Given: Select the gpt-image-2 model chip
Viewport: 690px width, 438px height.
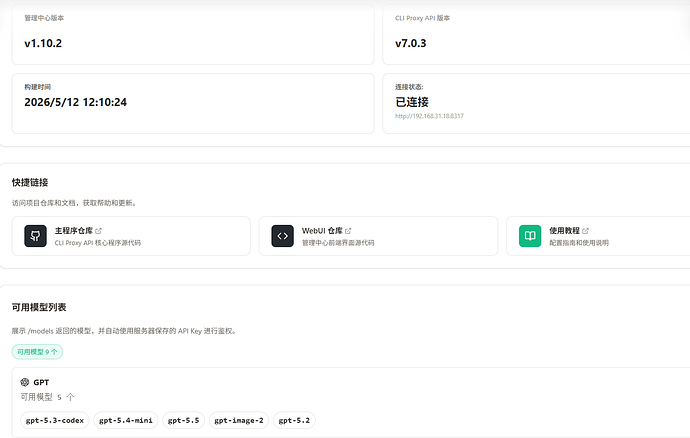Looking at the screenshot, I should 239,420.
